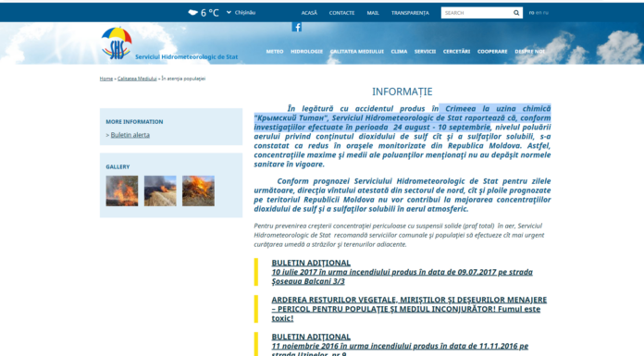This screenshot has height=356, width=644.
Task: Open first fire gallery thumbnail
Action: click(x=122, y=190)
